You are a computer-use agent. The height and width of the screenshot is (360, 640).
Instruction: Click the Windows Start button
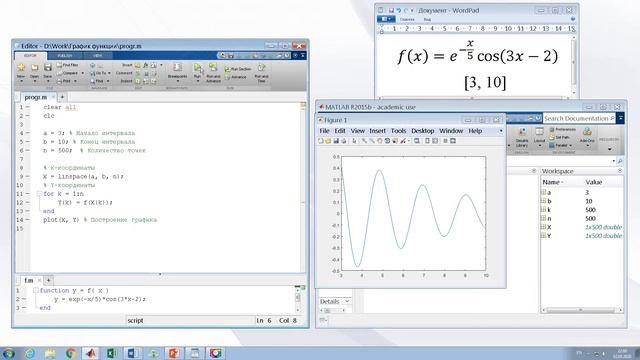[9, 353]
